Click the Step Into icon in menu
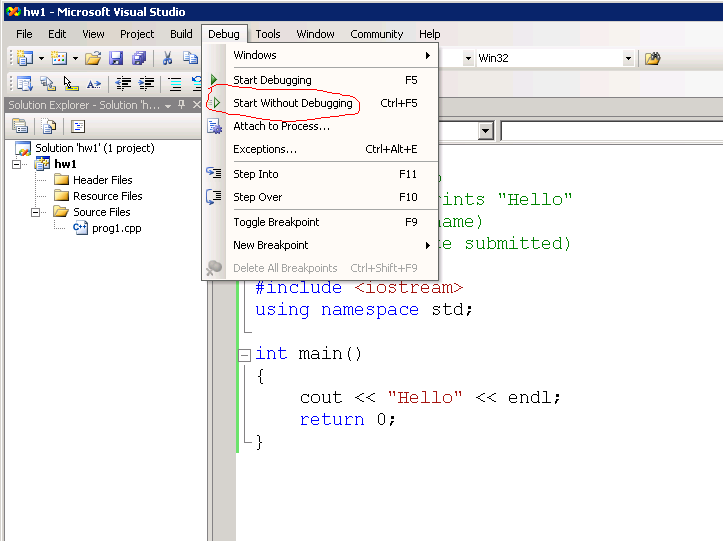 pyautogui.click(x=214, y=173)
